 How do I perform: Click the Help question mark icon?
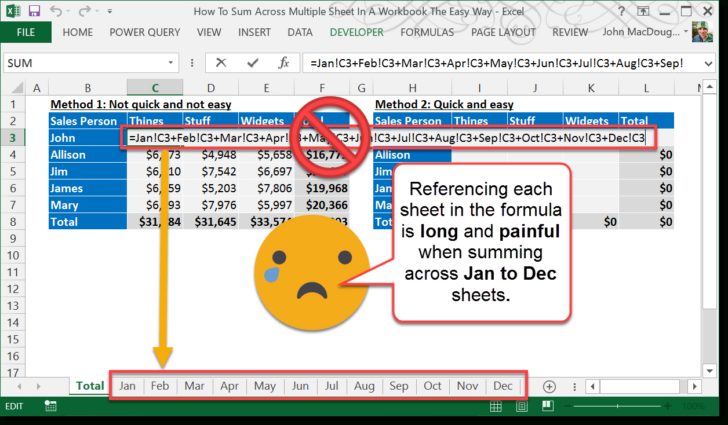621,11
